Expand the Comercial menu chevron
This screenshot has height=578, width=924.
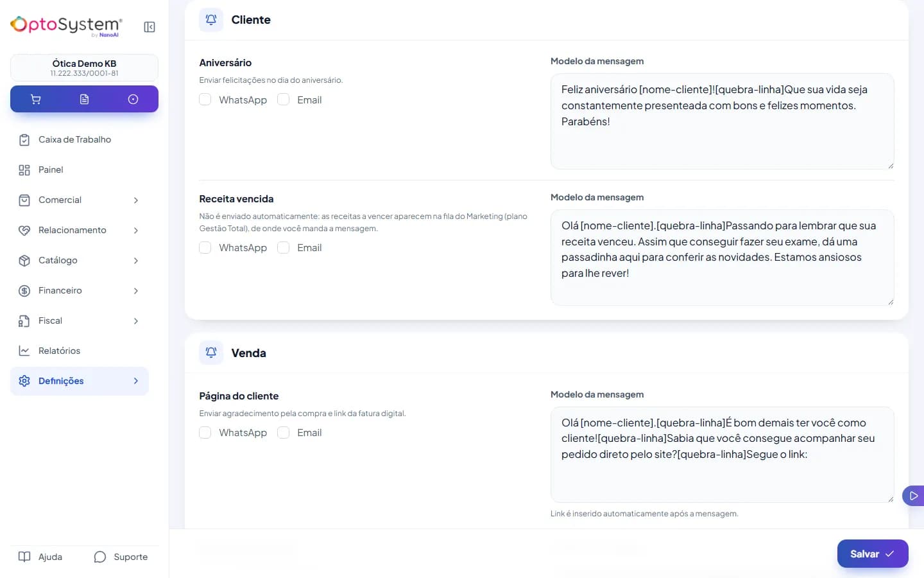tap(136, 200)
